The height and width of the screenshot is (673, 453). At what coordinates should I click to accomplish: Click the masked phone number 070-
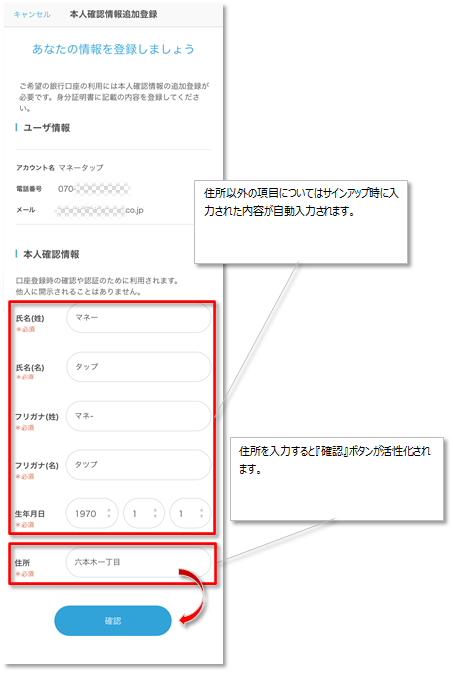tap(94, 189)
